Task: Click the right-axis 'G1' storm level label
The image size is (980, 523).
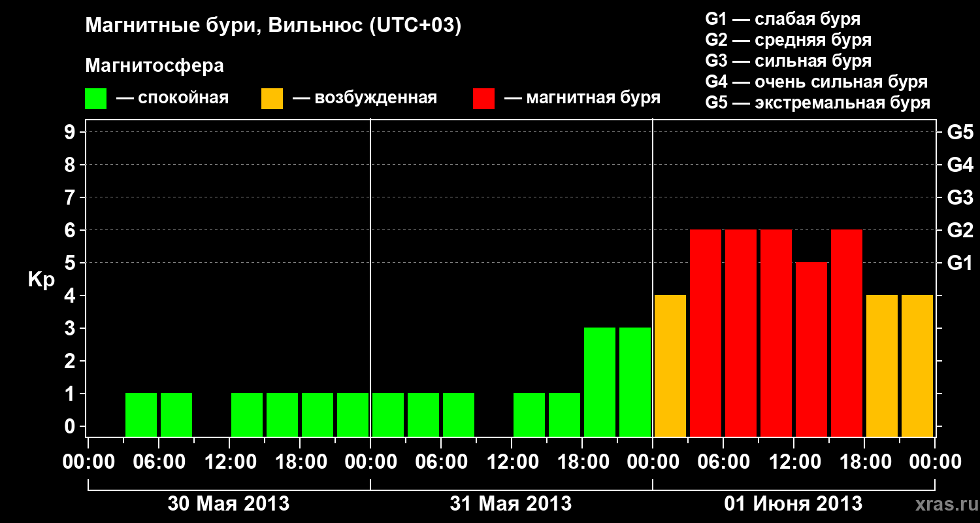Action: point(960,263)
